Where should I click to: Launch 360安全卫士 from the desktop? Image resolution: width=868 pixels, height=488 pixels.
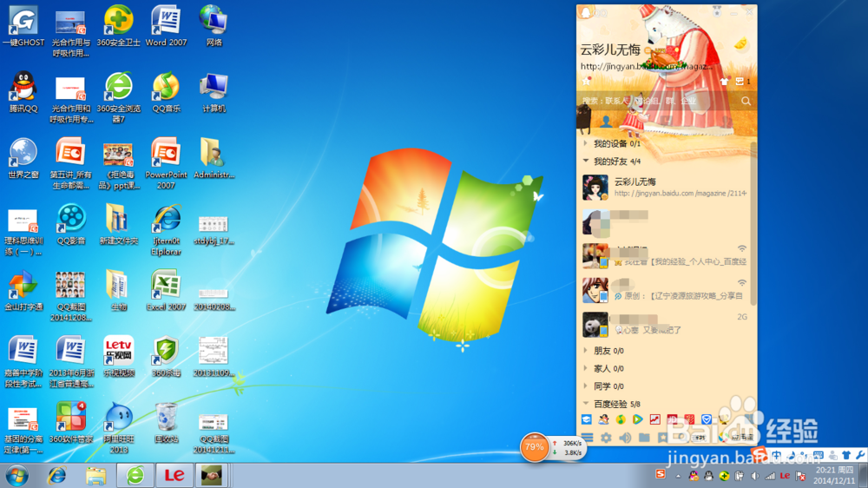click(118, 27)
